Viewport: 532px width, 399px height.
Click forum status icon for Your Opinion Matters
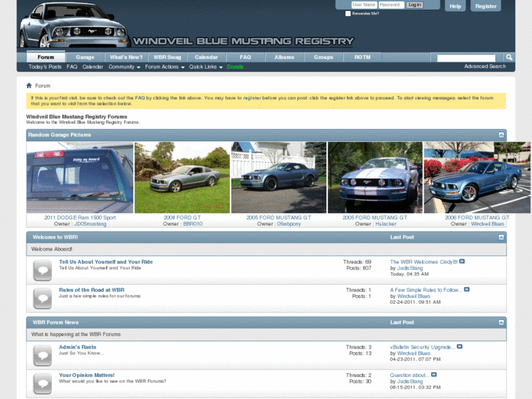42,384
